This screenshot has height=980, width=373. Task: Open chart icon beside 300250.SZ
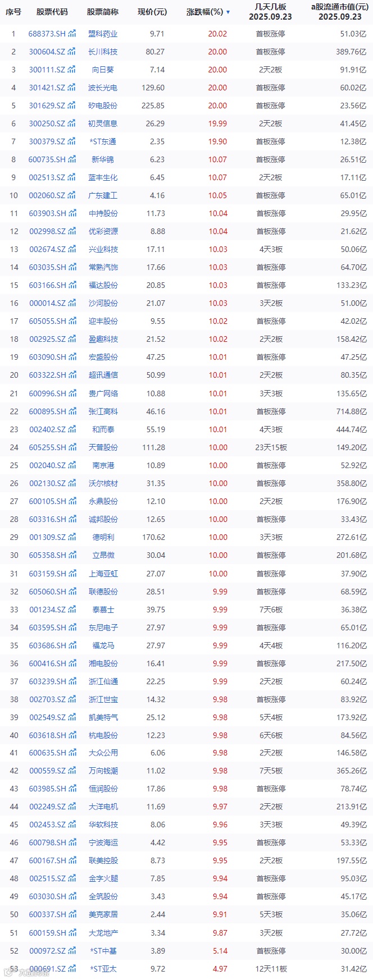(71, 123)
